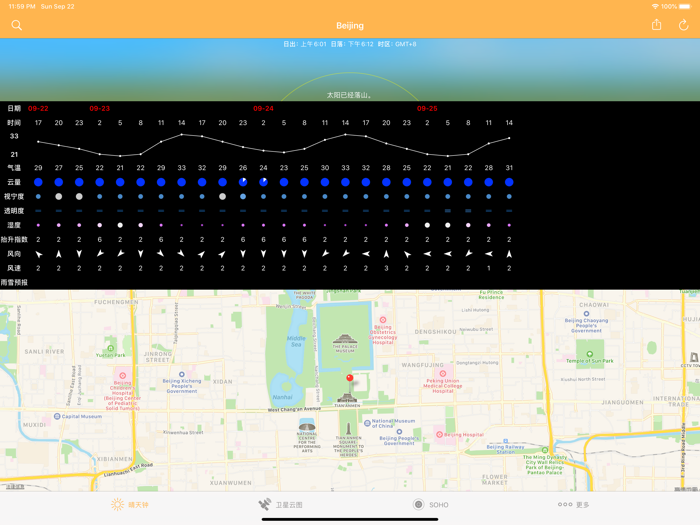Tap the Beijing title in header
Viewport: 700px width, 525px height.
pos(350,26)
